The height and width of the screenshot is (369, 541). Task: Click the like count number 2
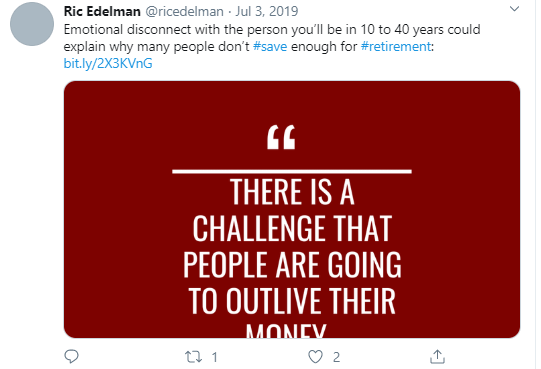click(336, 357)
